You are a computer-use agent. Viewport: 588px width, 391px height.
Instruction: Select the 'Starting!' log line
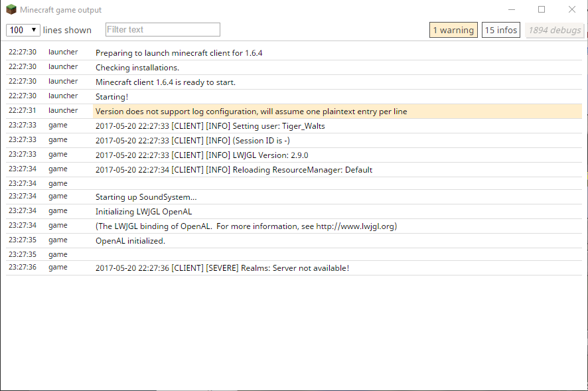tap(293, 97)
